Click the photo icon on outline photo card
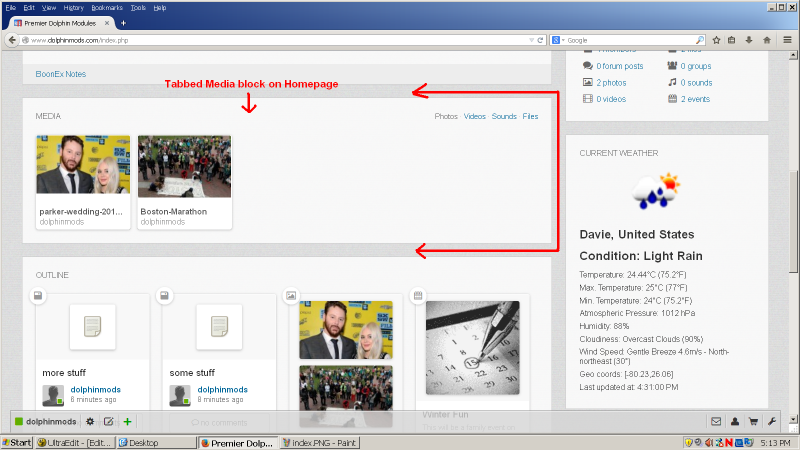This screenshot has width=800, height=450. coord(291,295)
